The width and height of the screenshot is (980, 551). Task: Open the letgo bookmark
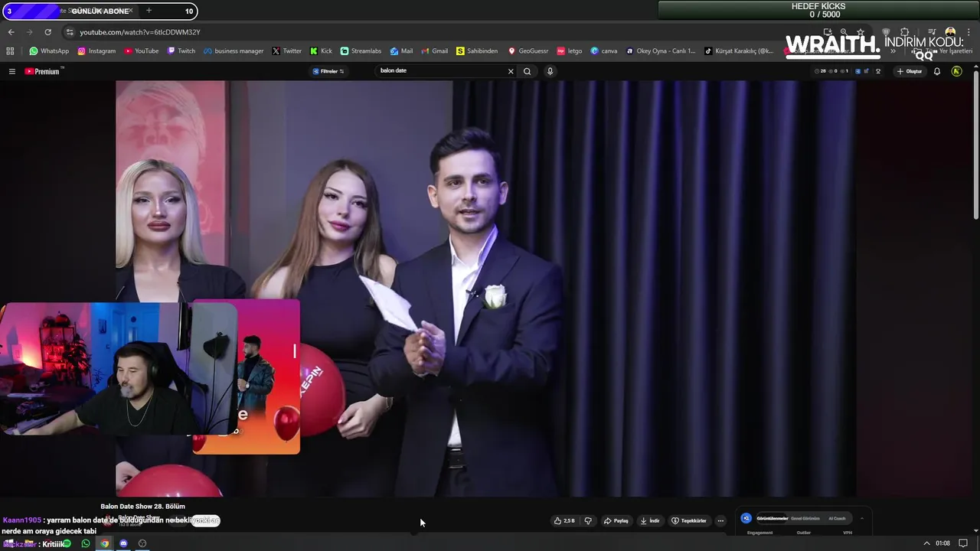click(x=570, y=51)
